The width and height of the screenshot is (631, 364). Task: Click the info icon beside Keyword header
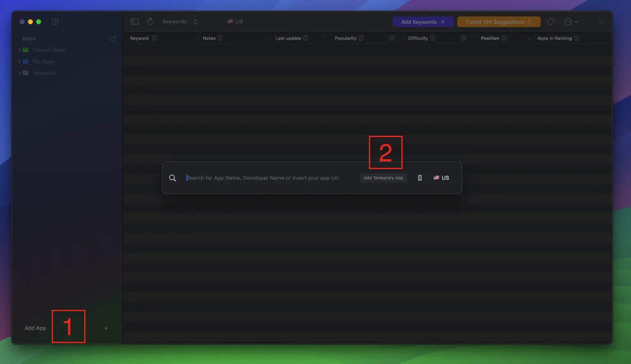coord(154,38)
